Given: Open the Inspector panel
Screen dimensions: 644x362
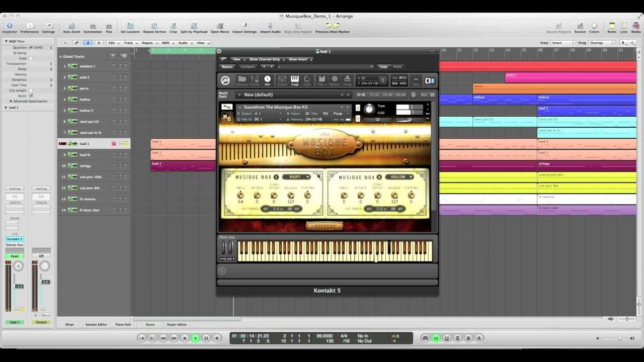Looking at the screenshot, I should click(9, 28).
